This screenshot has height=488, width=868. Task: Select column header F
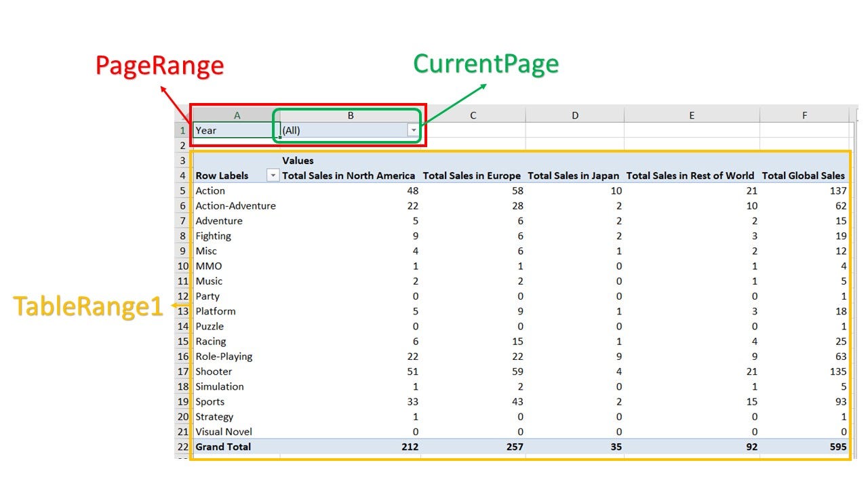804,115
